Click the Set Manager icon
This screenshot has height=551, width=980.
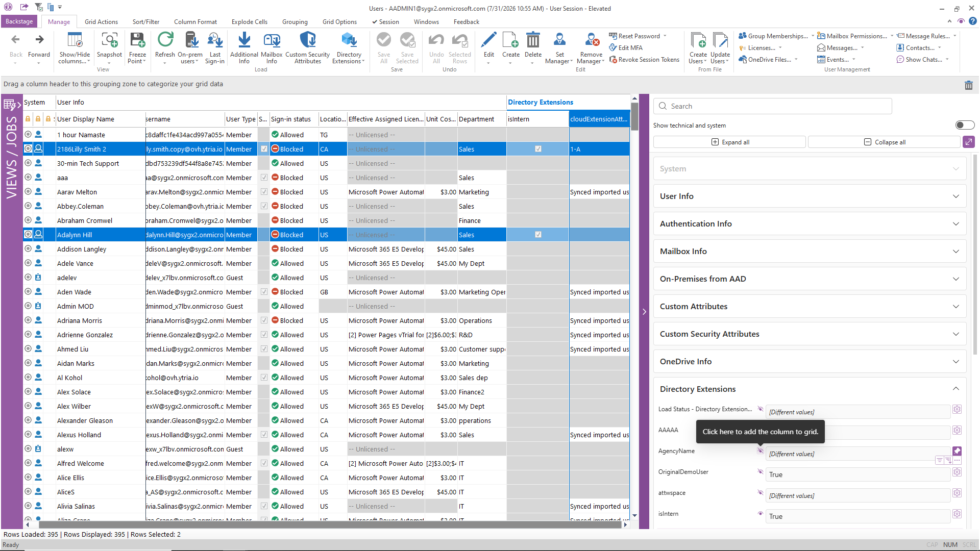coord(560,40)
